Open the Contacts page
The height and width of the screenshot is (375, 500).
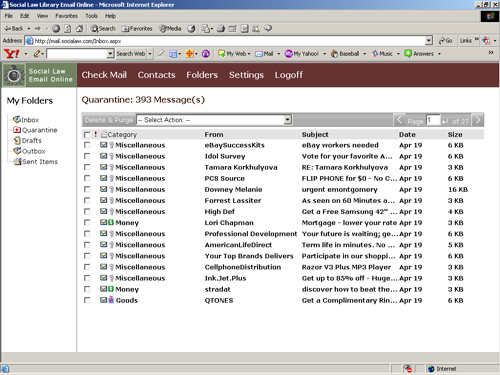click(156, 75)
